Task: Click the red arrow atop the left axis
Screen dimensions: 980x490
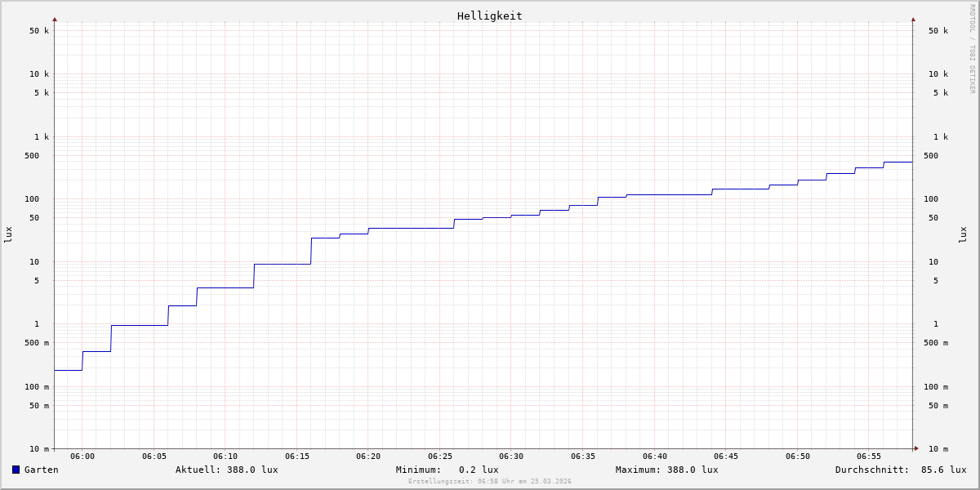Action: [55, 19]
